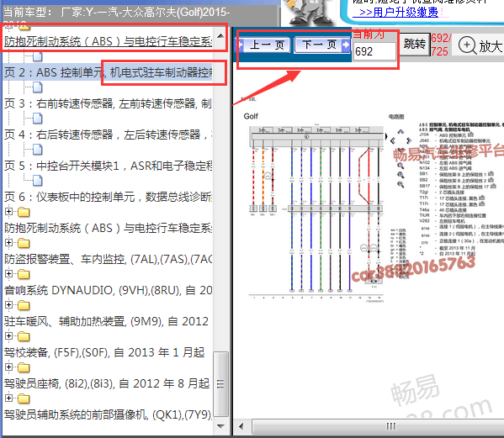
Task: Click the magnifier with plus sign in diagram
Action: (401, 175)
